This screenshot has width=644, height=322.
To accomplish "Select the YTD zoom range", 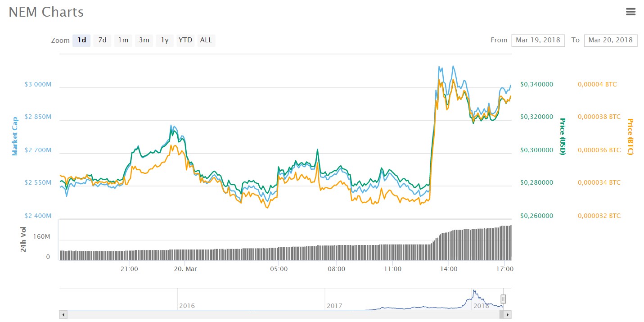I will [x=185, y=40].
